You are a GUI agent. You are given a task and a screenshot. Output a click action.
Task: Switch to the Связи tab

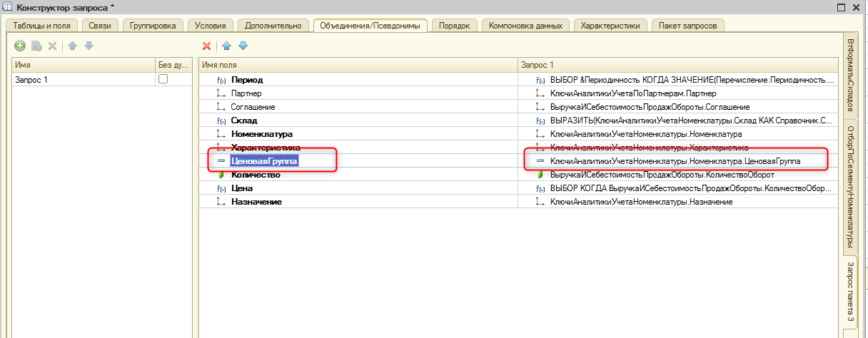(x=100, y=26)
